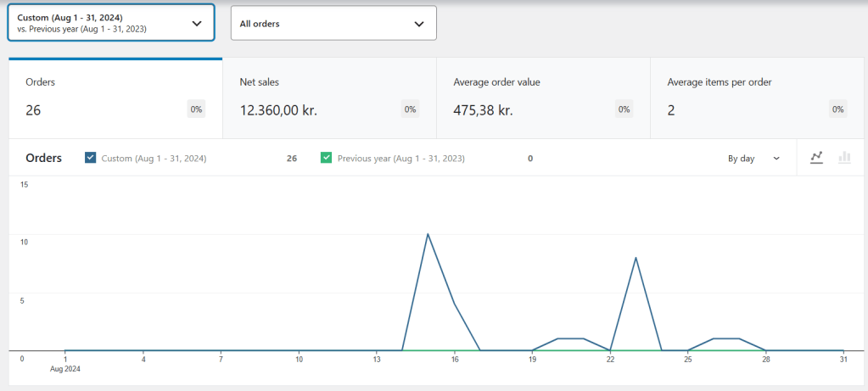
Task: Click the chart peak at August 23
Action: pos(636,257)
